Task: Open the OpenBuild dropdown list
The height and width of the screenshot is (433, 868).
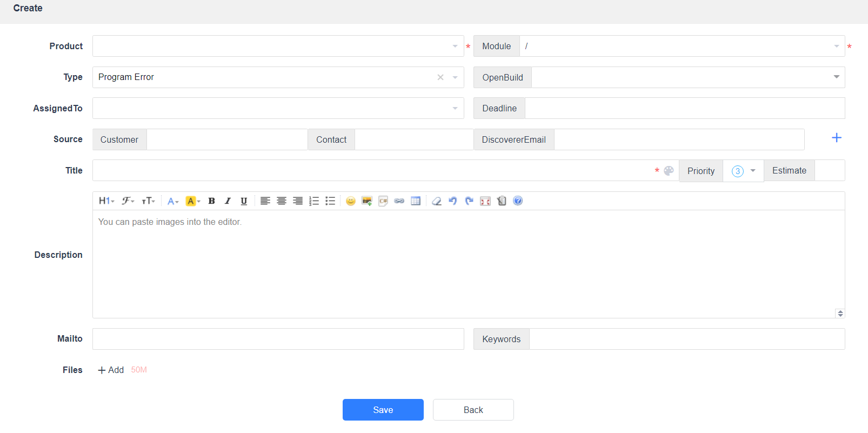Action: tap(687, 77)
